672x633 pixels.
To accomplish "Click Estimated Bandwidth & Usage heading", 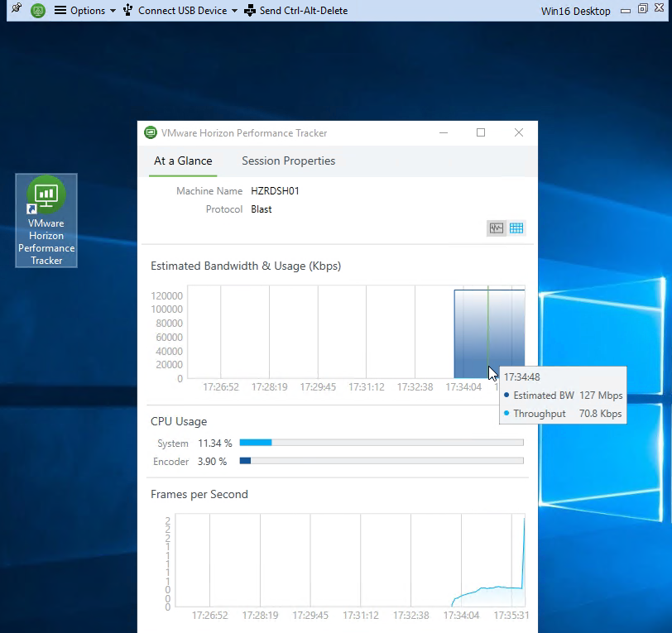I will click(x=246, y=266).
